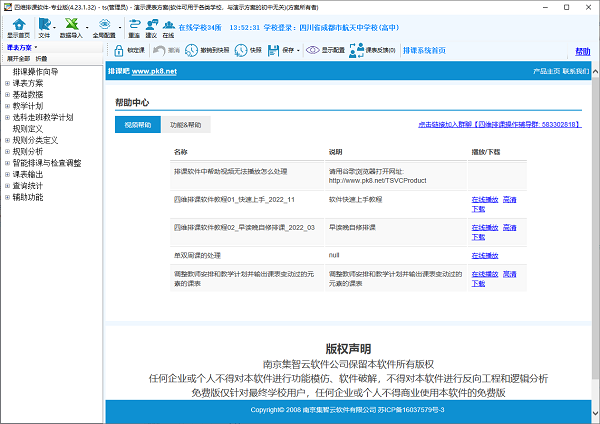The image size is (600, 424).
Task: Expand the 智能排课与检查调整 tree node
Action: [7, 162]
